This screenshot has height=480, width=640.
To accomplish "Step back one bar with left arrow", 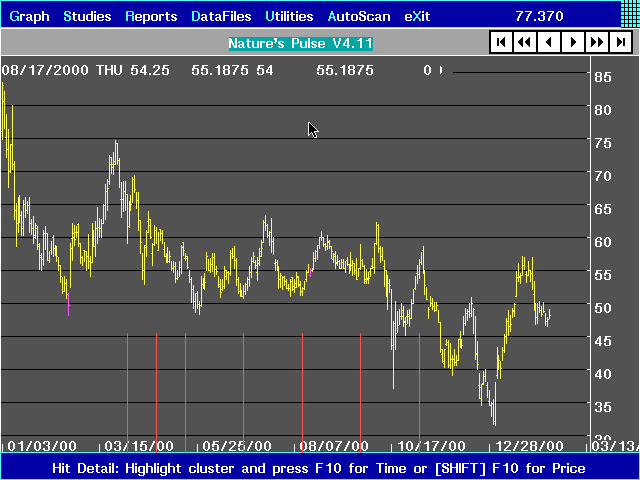I will coord(549,42).
